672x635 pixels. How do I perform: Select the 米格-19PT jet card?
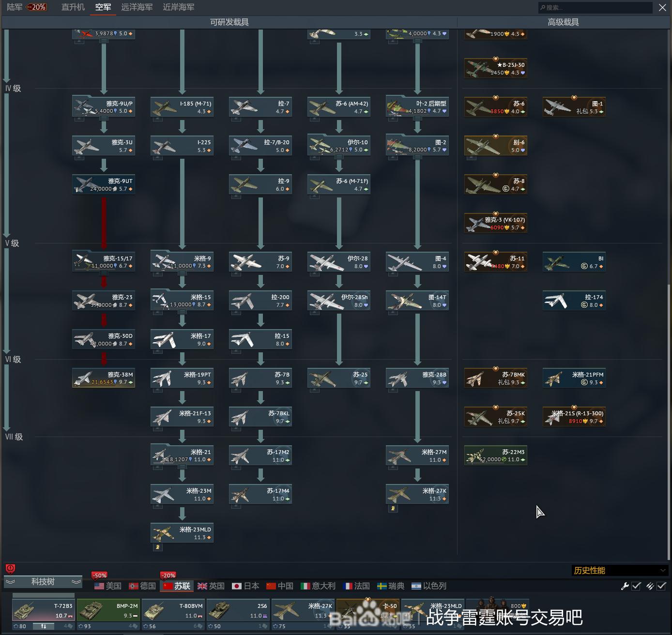click(182, 378)
